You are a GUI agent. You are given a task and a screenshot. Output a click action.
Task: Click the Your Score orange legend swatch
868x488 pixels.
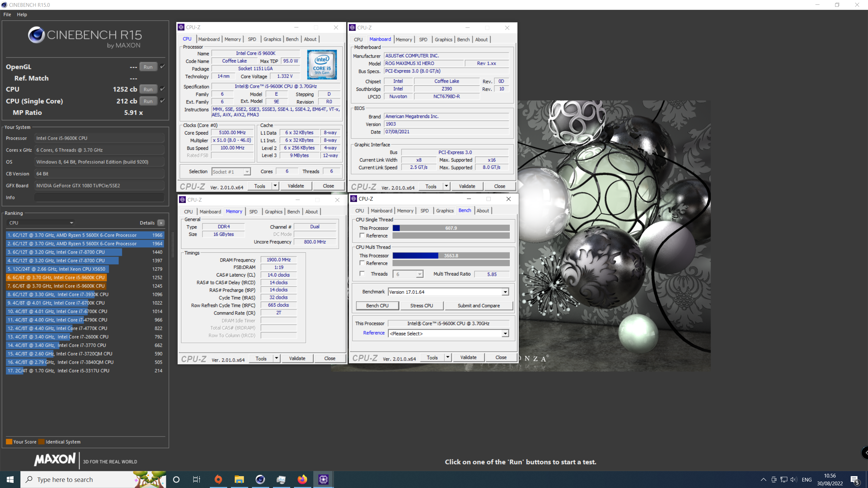point(9,442)
